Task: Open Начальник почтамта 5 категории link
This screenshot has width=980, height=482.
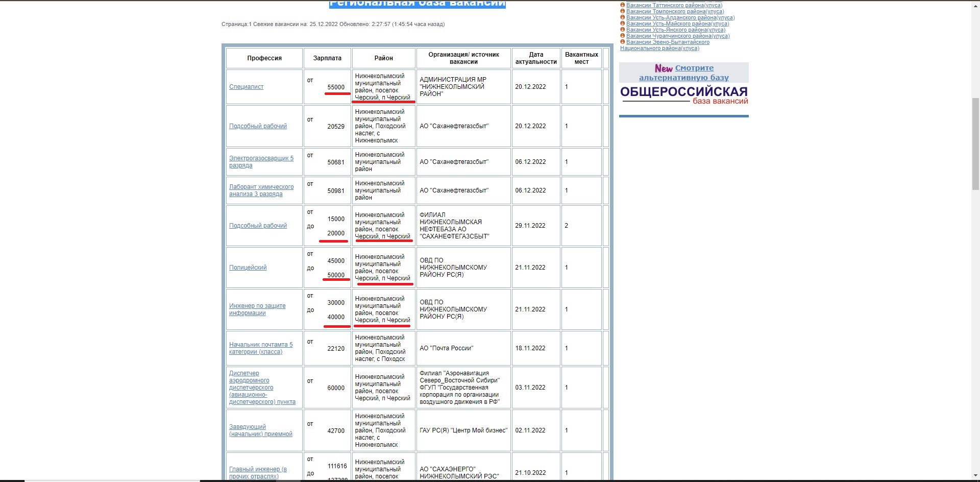Action: pyautogui.click(x=261, y=348)
